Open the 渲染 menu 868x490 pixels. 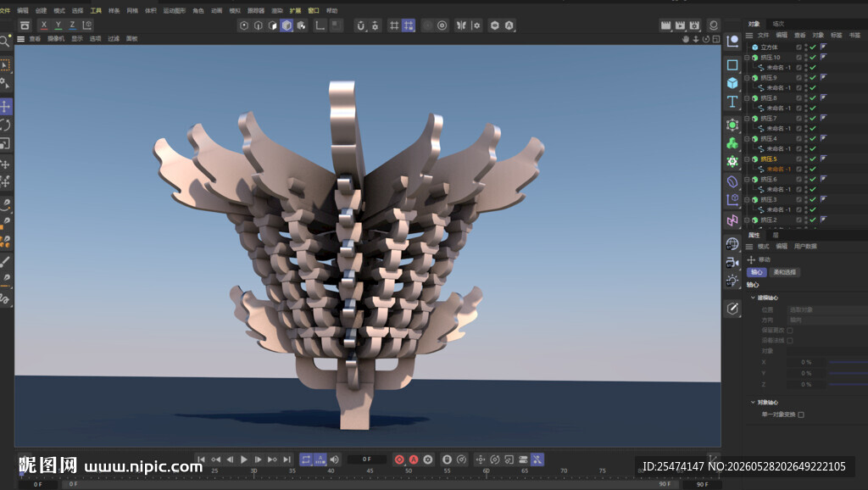click(x=277, y=10)
